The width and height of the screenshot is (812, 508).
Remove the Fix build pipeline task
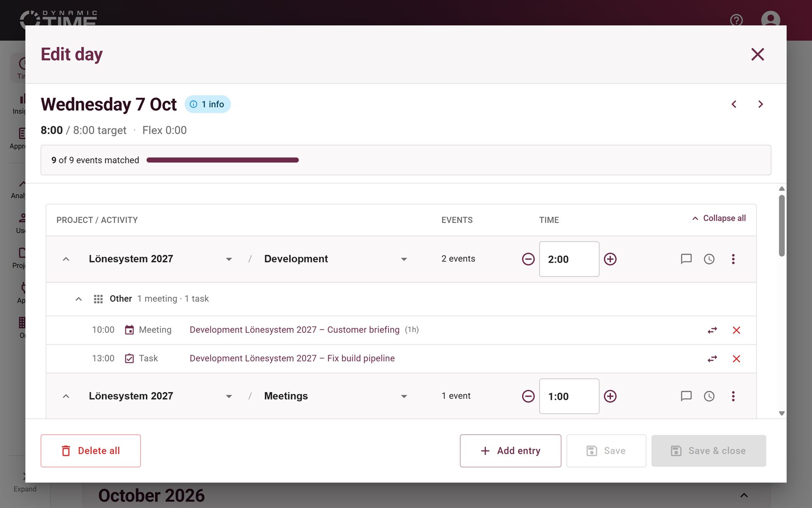tap(736, 359)
